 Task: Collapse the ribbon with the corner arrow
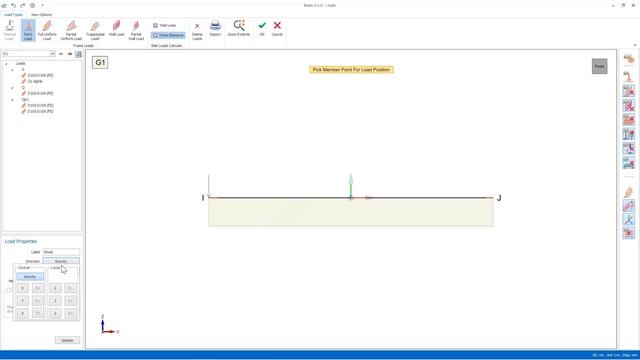pyautogui.click(x=635, y=45)
